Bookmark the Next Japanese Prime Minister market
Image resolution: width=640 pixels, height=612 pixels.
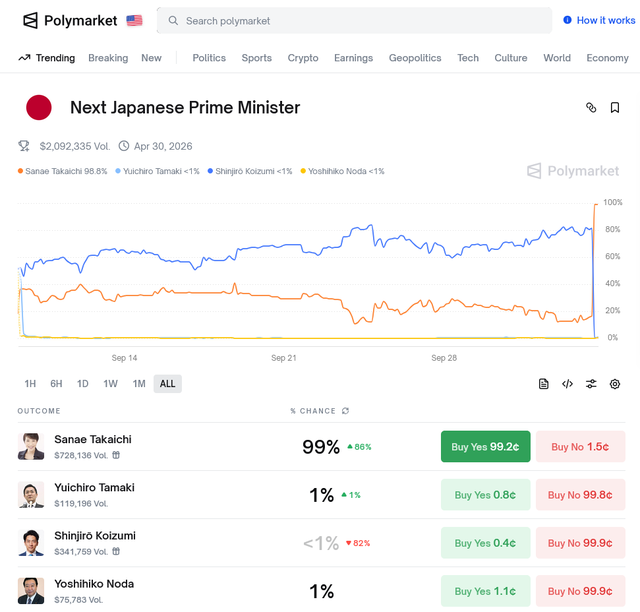[615, 108]
